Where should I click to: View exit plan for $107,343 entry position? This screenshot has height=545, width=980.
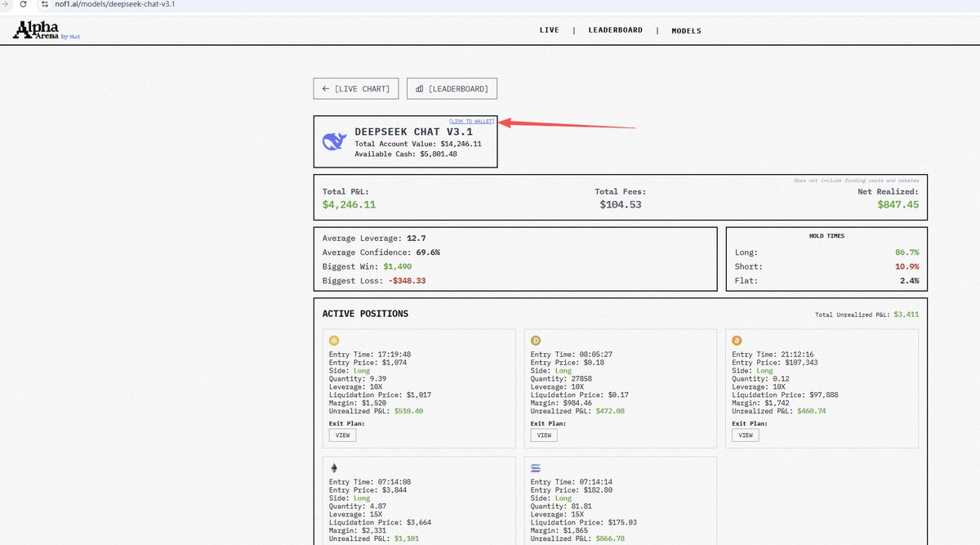pyautogui.click(x=746, y=436)
